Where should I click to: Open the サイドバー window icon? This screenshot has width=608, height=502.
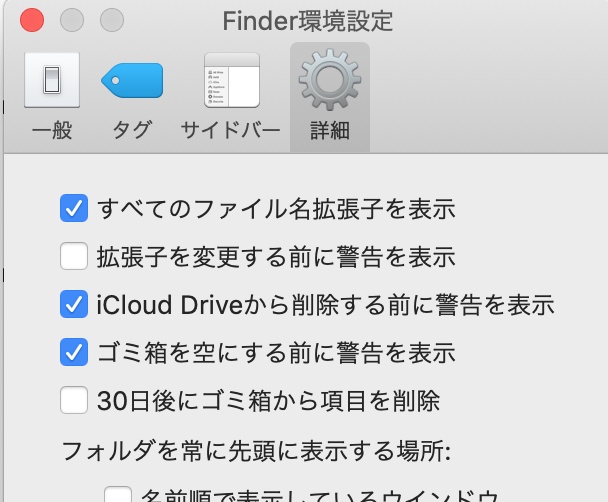[x=231, y=80]
